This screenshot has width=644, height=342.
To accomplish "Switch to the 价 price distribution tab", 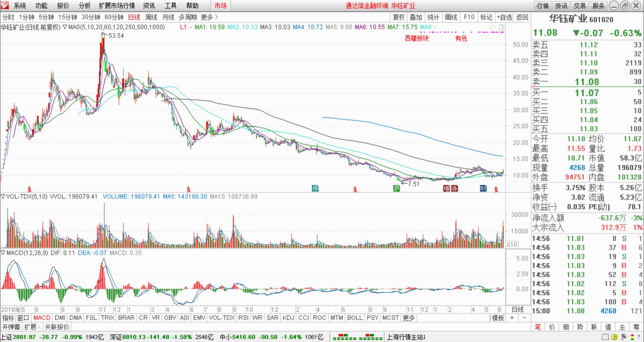I will [x=552, y=327].
